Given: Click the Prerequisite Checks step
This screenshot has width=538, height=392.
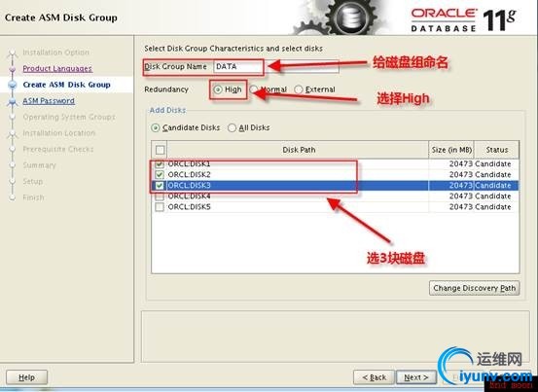Looking at the screenshot, I should (58, 149).
